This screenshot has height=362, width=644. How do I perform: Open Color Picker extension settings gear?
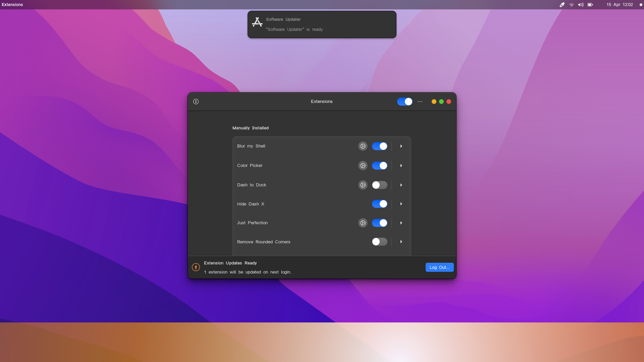pos(363,166)
